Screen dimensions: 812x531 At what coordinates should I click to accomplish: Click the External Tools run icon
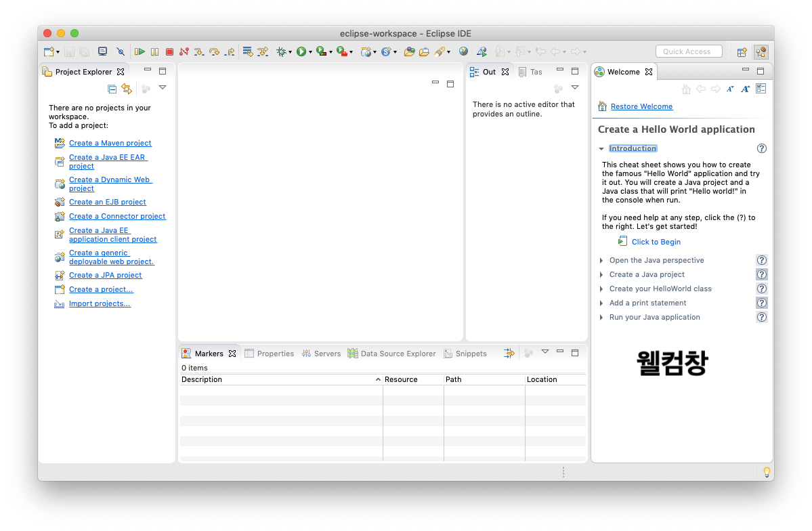342,51
